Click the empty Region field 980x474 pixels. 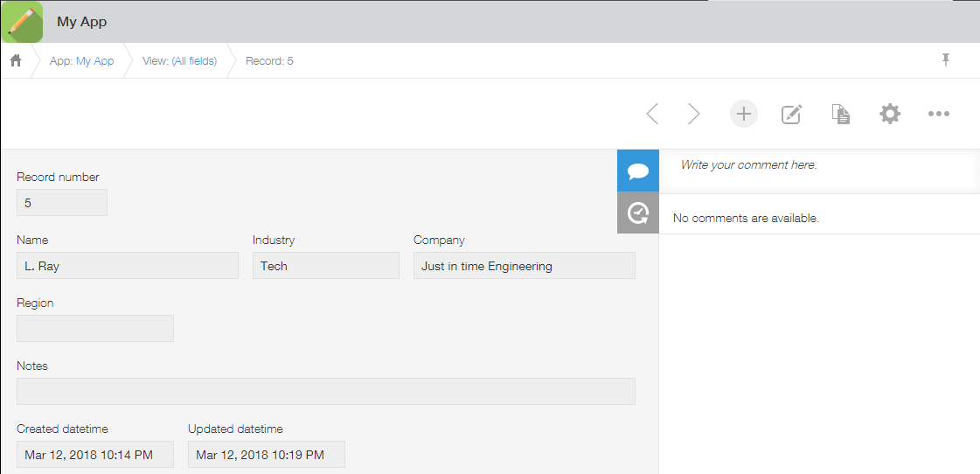click(95, 328)
